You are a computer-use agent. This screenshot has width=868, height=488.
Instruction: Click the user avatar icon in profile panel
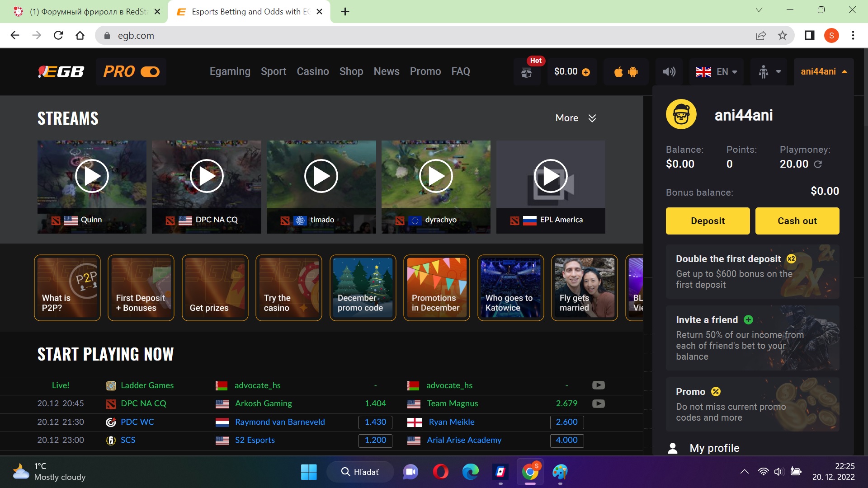pos(681,114)
